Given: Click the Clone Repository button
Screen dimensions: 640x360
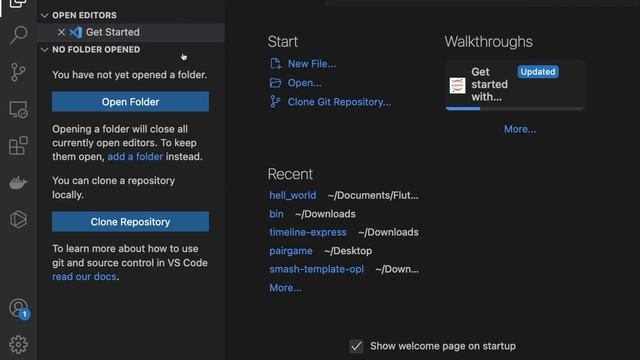Looking at the screenshot, I should coord(130,222).
